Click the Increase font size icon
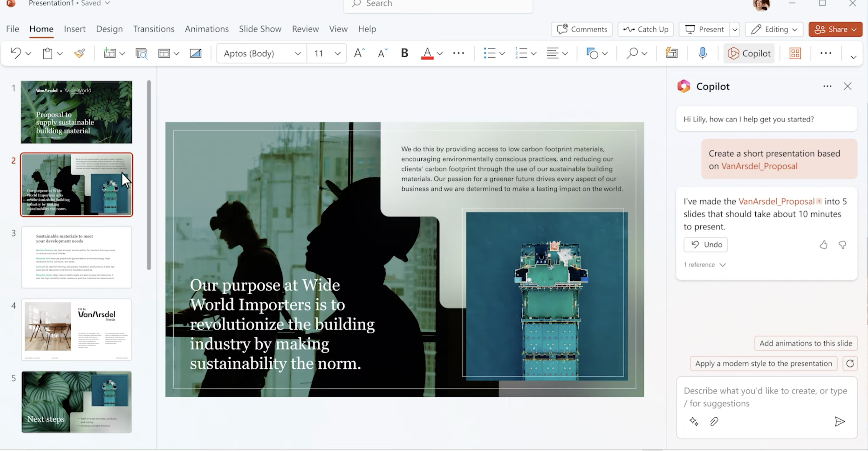The width and height of the screenshot is (868, 451). coord(359,53)
